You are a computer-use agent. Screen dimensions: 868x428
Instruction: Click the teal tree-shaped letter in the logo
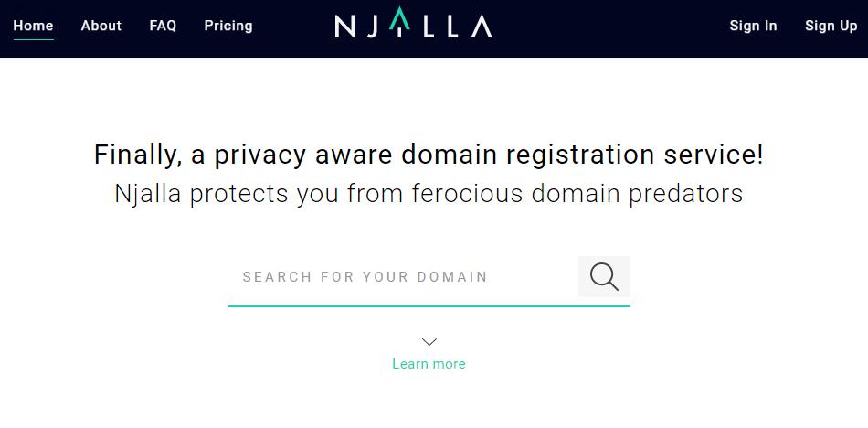pyautogui.click(x=397, y=26)
